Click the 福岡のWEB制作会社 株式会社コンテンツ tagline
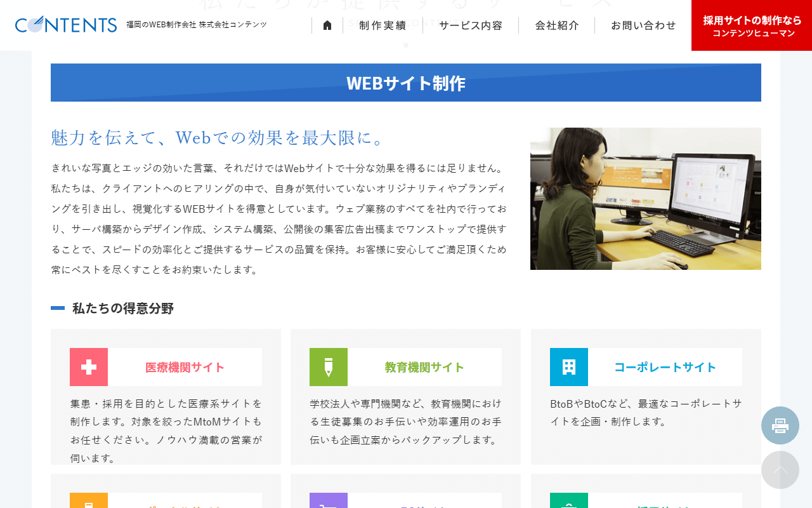The image size is (812, 508). coord(197,25)
